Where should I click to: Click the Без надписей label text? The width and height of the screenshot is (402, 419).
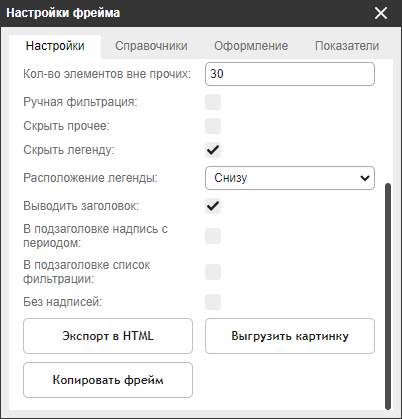pos(62,302)
